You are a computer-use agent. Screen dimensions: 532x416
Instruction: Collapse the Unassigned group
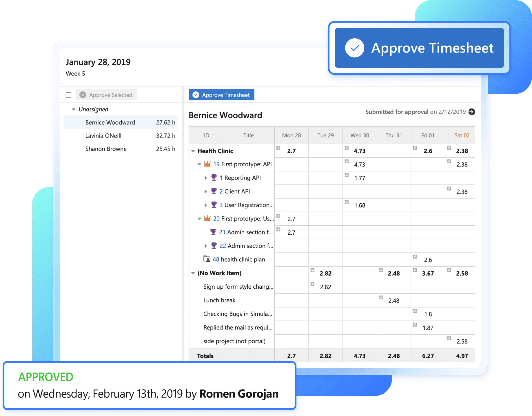(74, 109)
